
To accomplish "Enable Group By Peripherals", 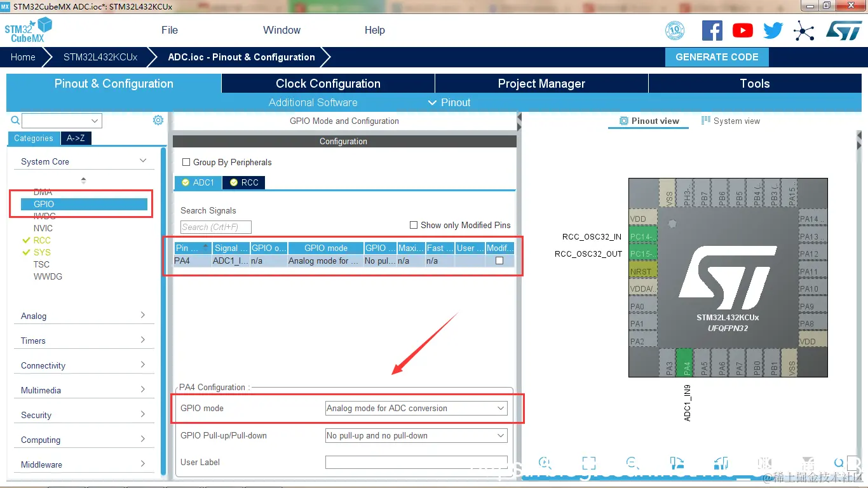I will [x=186, y=162].
